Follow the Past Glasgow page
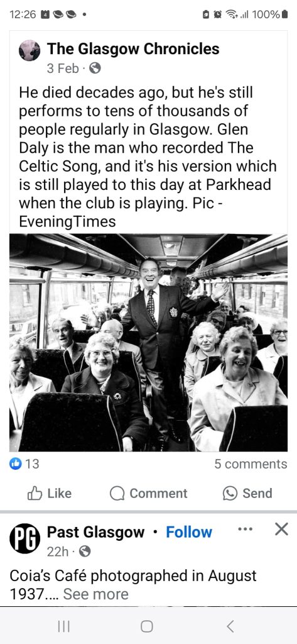The image size is (297, 644). pyautogui.click(x=189, y=532)
